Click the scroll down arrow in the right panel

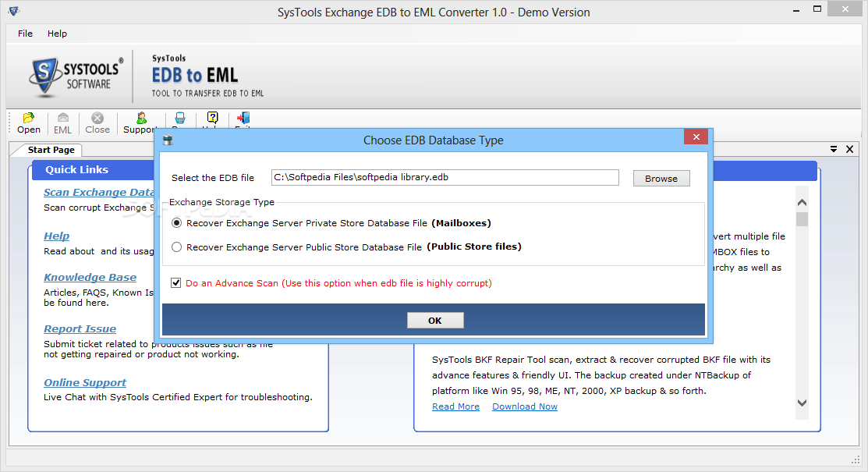tap(802, 403)
